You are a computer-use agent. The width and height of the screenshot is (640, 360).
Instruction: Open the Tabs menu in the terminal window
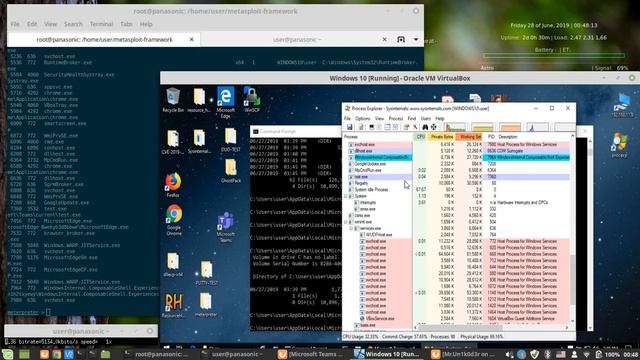126,24
